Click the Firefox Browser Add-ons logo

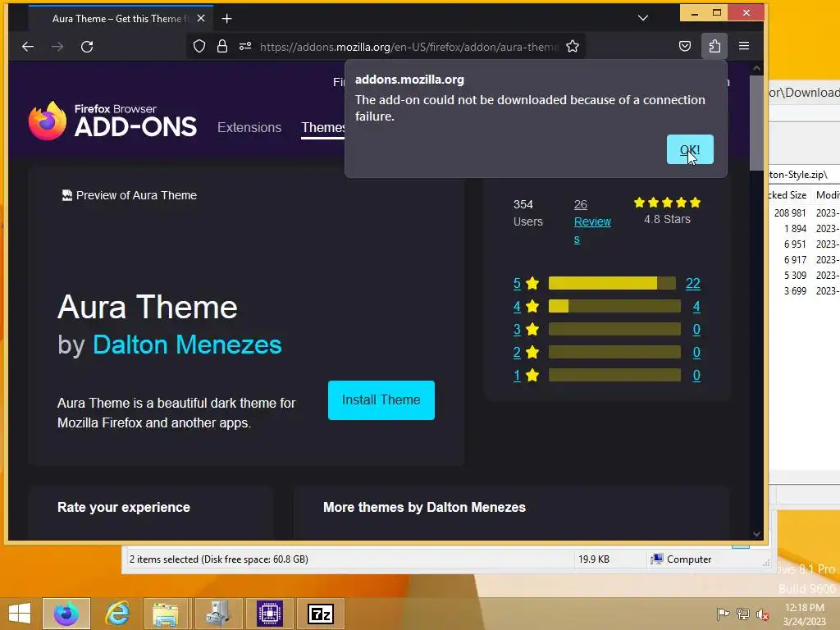tap(112, 121)
